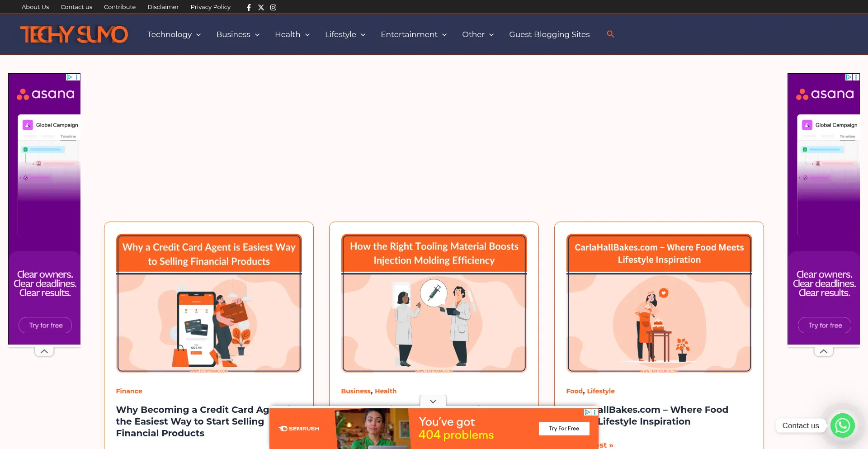
Task: Expand the Entertainment dropdown menu
Action: 413,34
